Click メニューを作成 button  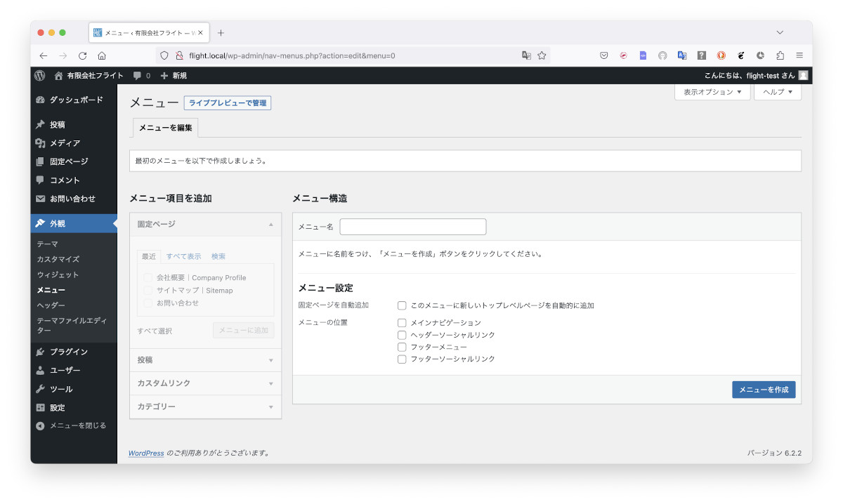pyautogui.click(x=764, y=390)
